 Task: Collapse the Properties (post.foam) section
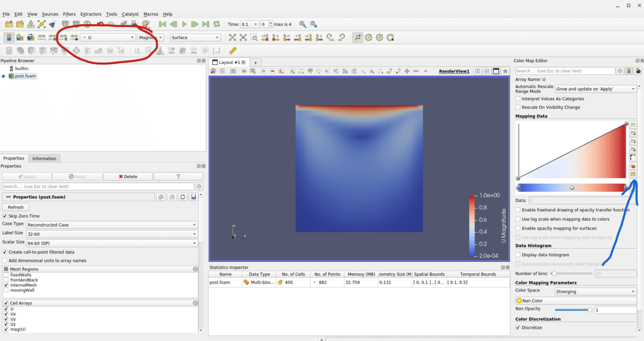(8, 197)
